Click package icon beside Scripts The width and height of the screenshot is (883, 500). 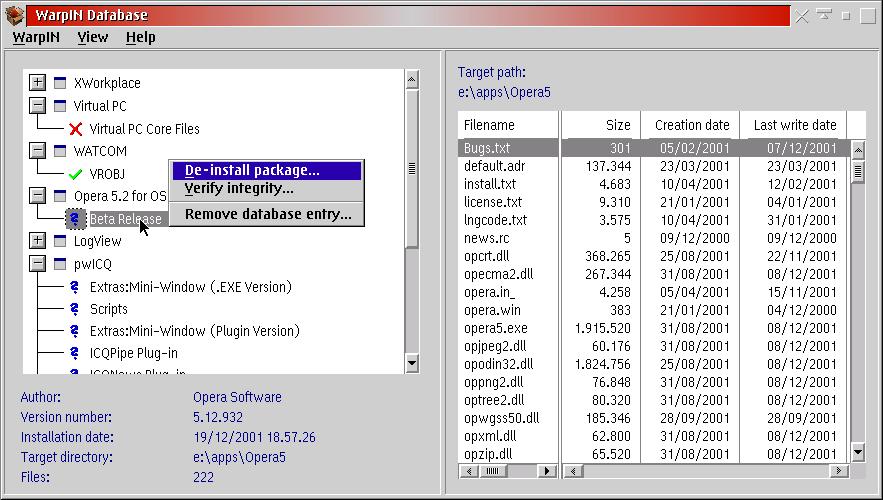pos(74,309)
